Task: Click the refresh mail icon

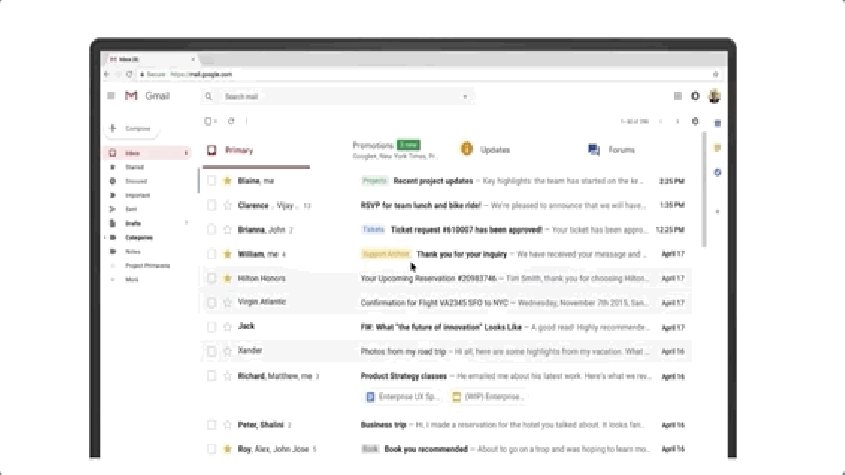Action: pos(231,121)
